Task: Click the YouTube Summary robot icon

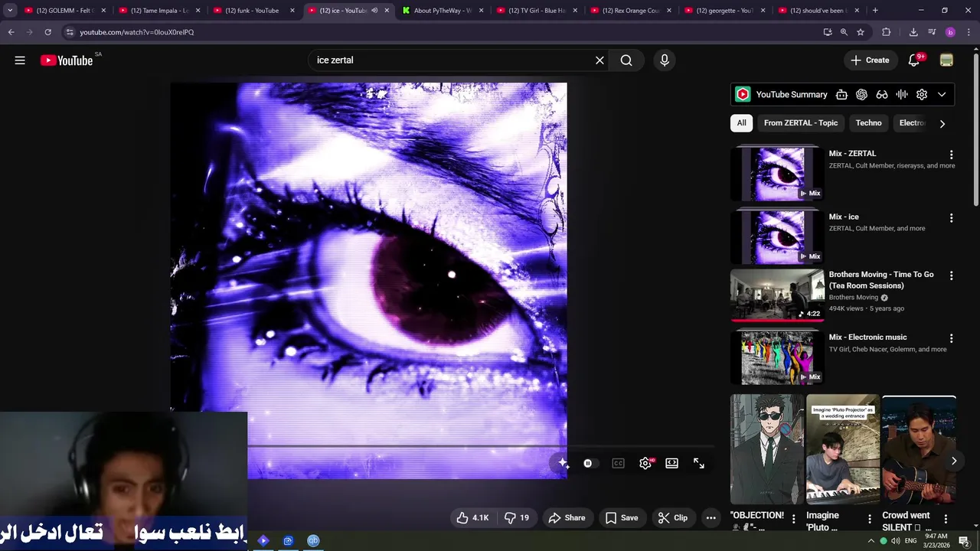Action: 841,95
